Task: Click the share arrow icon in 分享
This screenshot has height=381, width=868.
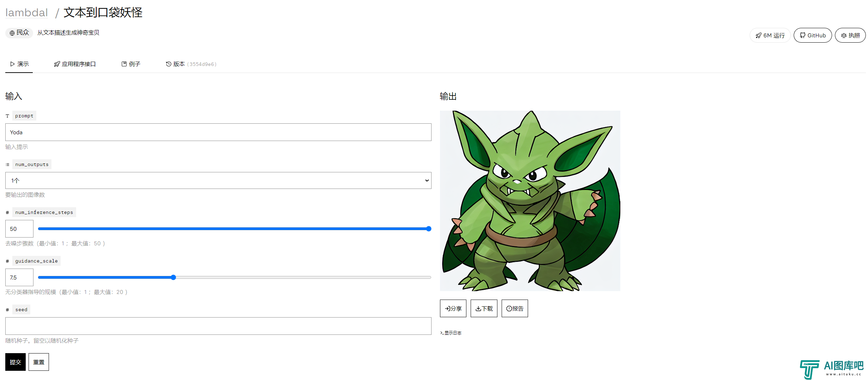Action: click(447, 308)
